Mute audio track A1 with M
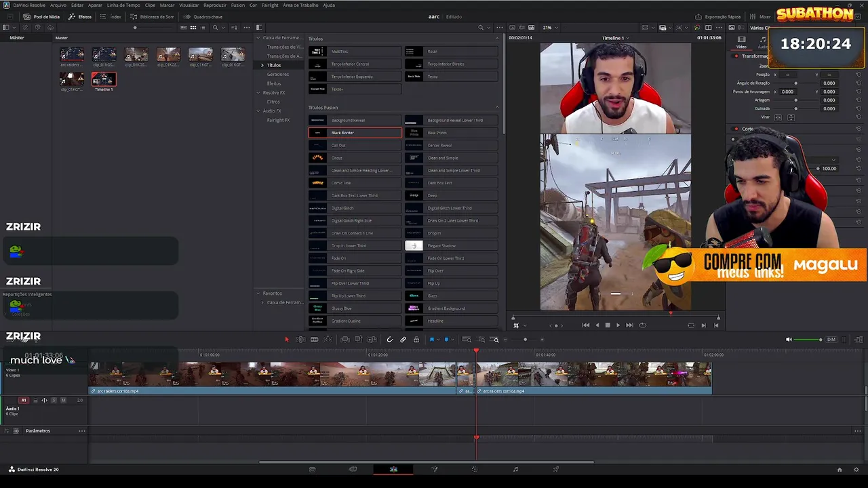The height and width of the screenshot is (488, 868). coord(64,401)
